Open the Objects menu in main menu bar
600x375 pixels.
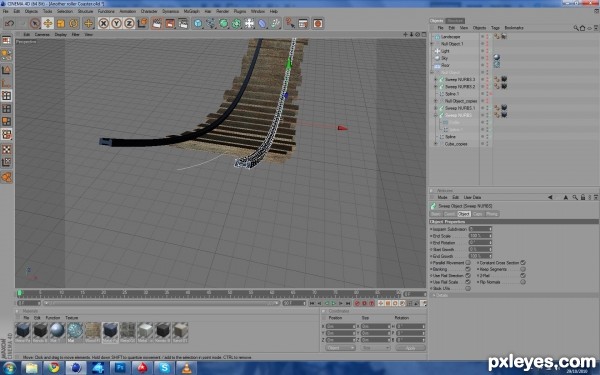31,11
